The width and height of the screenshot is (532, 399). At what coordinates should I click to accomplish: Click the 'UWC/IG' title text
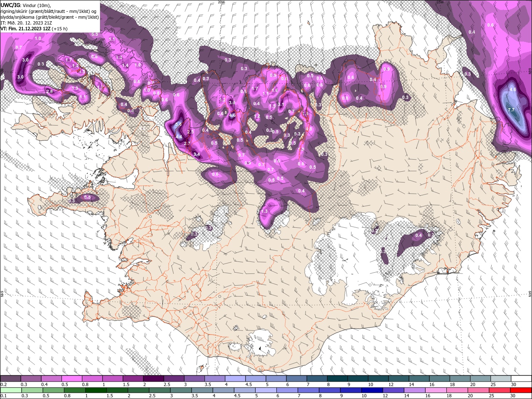click(x=10, y=5)
